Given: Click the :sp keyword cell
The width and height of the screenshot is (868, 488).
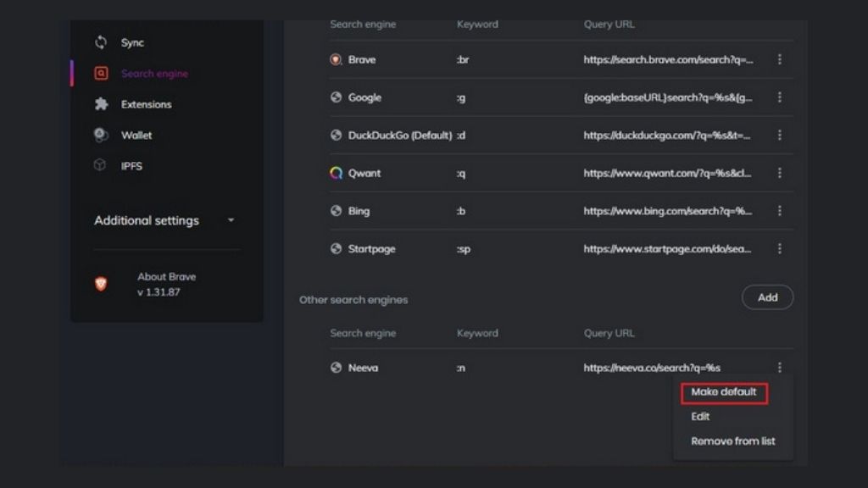Looking at the screenshot, I should coord(464,250).
